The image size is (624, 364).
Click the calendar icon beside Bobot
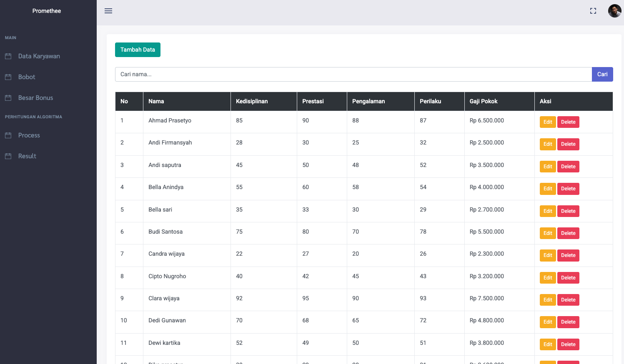8,77
